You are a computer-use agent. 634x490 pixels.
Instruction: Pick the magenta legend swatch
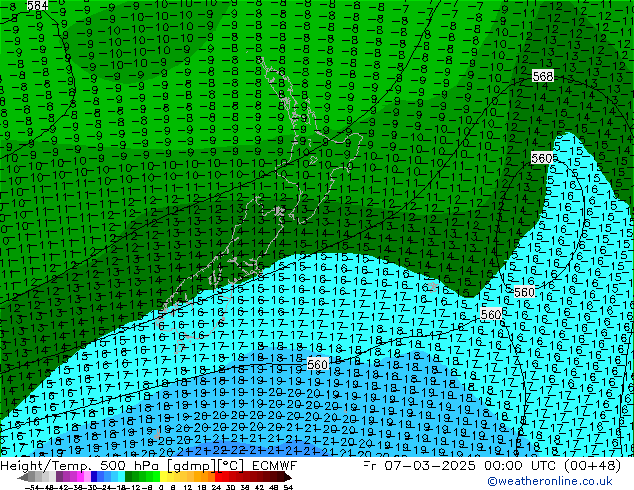pyautogui.click(x=80, y=476)
